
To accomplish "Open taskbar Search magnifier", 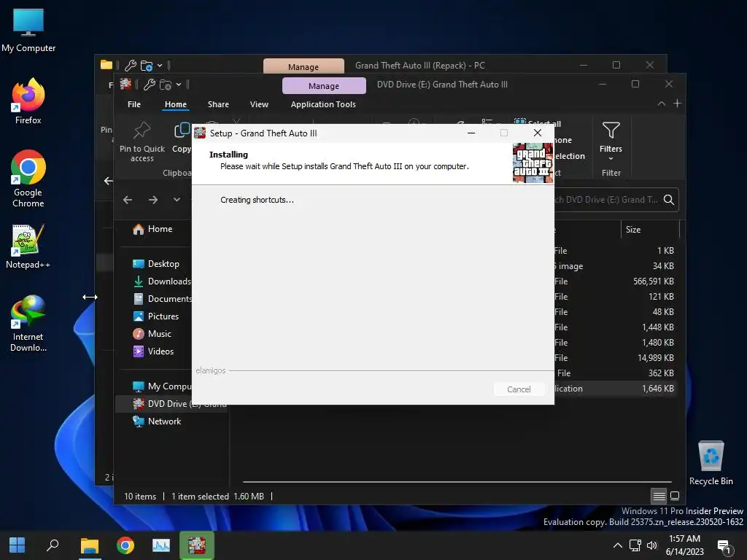I will (53, 545).
